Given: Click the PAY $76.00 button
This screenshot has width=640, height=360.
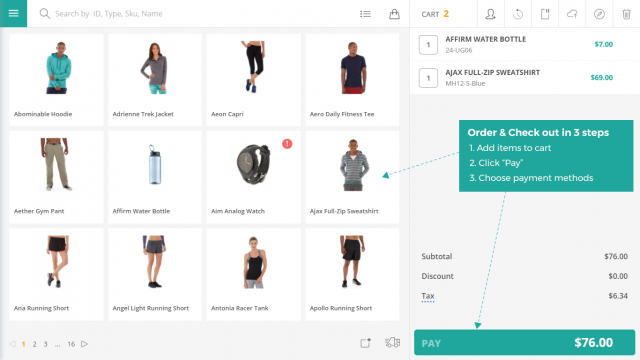Looking at the screenshot, I should pyautogui.click(x=524, y=342).
